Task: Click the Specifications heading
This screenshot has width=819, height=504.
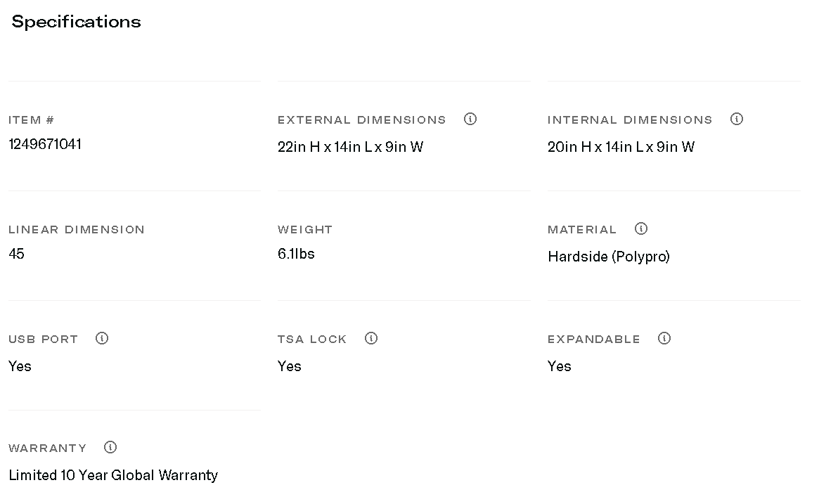Action: (x=76, y=22)
